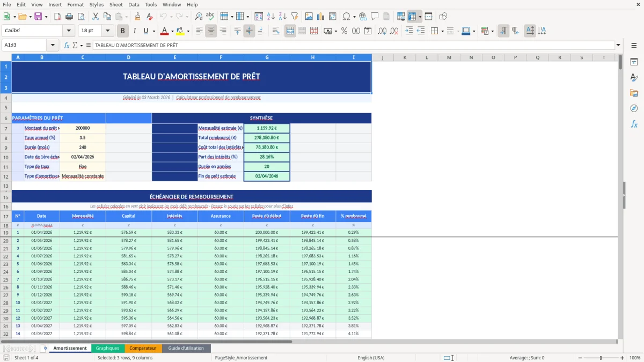Freeze rows and columns
Viewport: 644px width, 362px height.
tap(413, 17)
